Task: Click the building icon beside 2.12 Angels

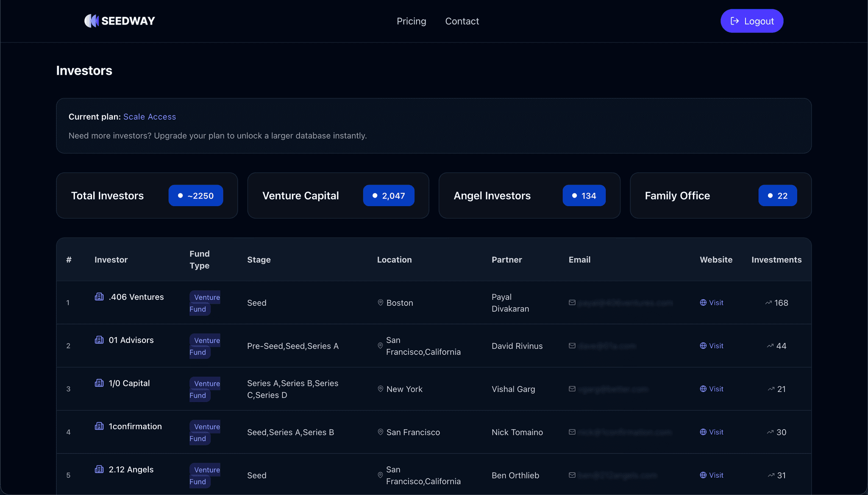Action: (99, 469)
